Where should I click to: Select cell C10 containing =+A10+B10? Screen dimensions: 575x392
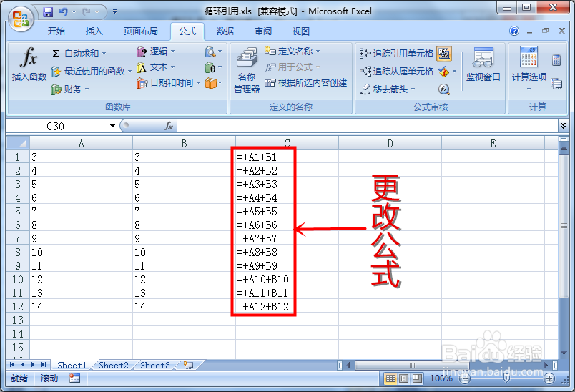coord(287,280)
